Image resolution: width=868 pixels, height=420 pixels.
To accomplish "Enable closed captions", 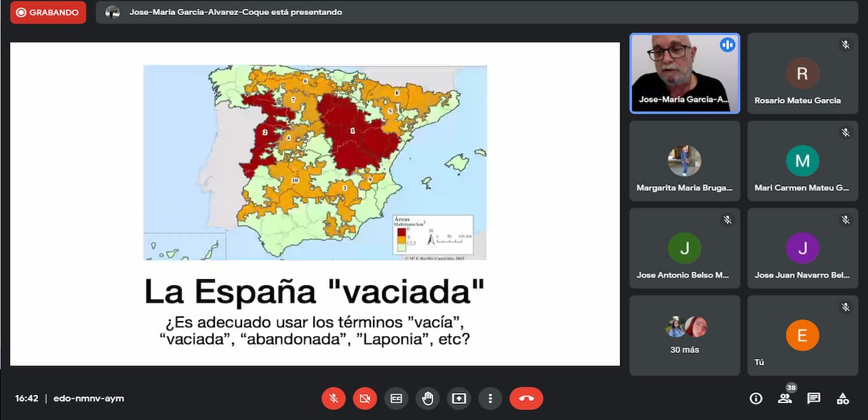I will click(x=396, y=398).
